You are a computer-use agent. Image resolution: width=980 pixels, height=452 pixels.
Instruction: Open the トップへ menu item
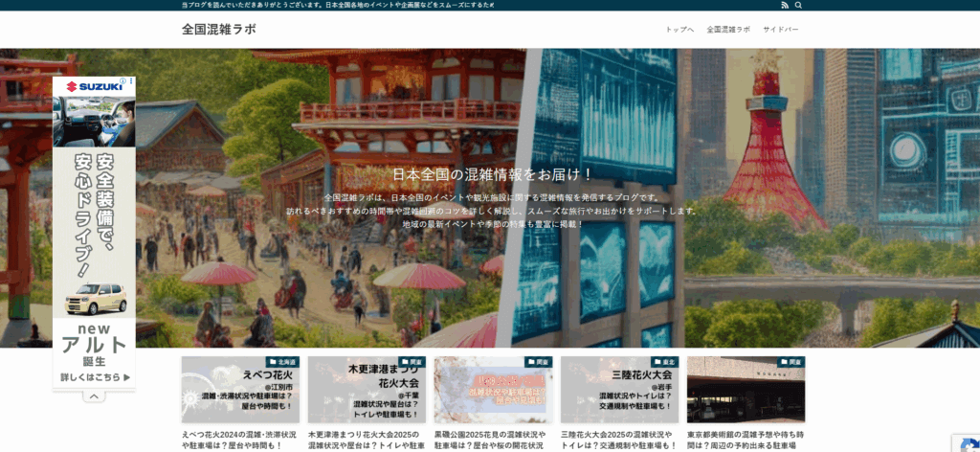pos(679,30)
